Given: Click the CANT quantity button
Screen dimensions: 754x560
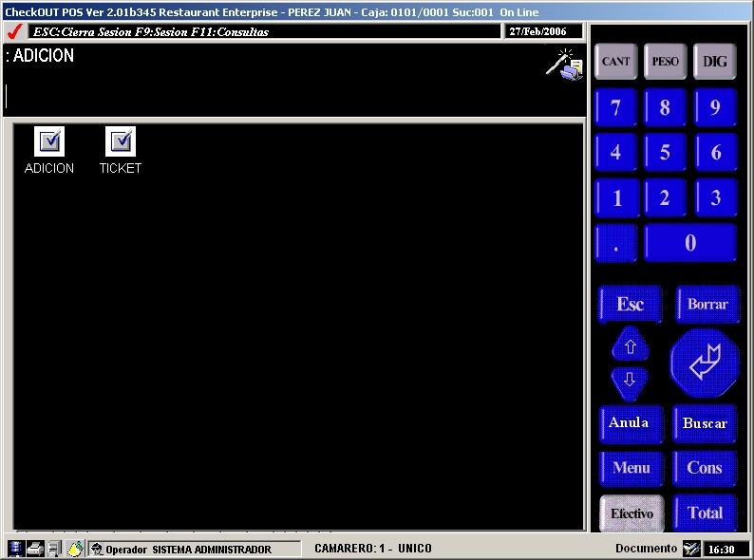Looking at the screenshot, I should tap(616, 61).
